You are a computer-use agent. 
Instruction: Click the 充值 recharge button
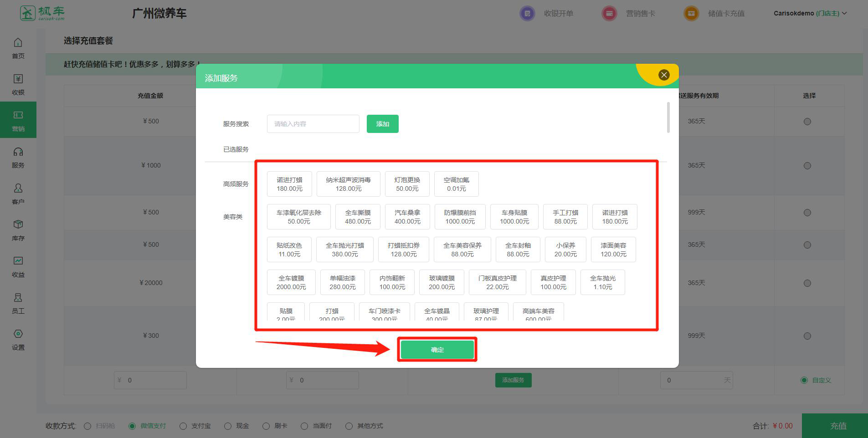[x=835, y=426]
